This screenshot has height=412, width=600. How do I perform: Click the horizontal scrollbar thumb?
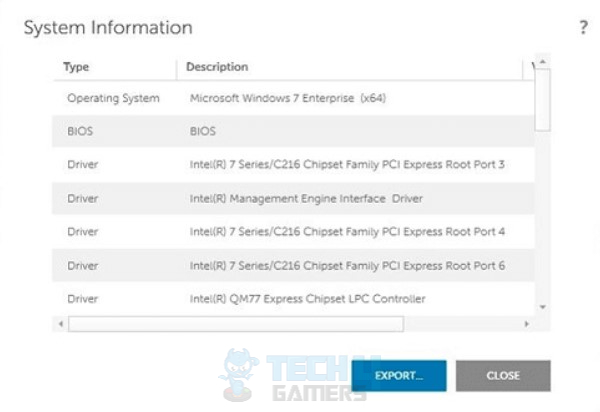point(236,324)
